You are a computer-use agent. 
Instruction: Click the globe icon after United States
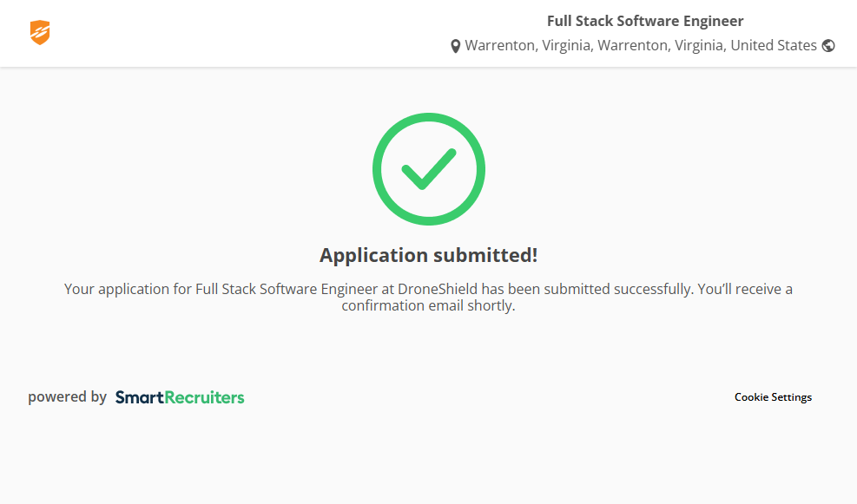click(x=828, y=46)
